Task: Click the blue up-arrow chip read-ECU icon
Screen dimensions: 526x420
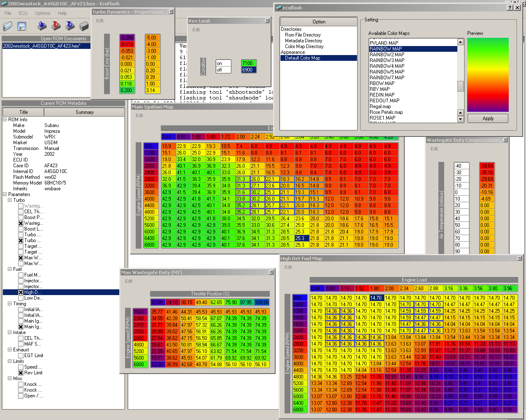Action: pyautogui.click(x=42, y=26)
